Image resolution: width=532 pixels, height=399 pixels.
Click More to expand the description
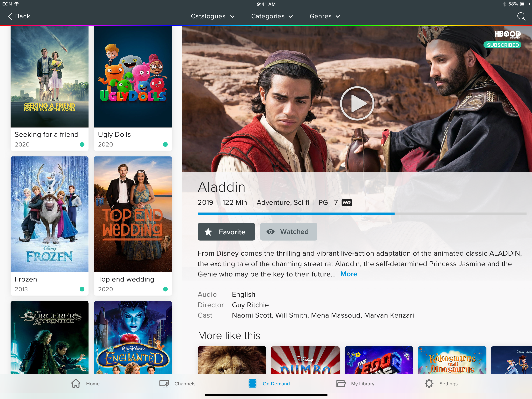click(x=349, y=274)
